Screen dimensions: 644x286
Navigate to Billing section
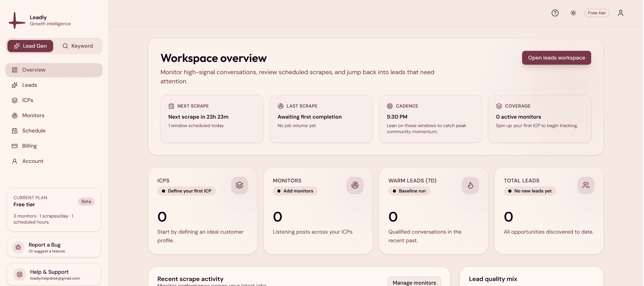click(x=29, y=146)
